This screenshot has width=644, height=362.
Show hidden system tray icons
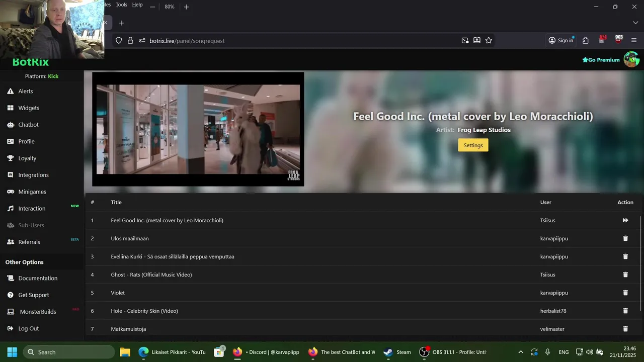[x=521, y=352]
